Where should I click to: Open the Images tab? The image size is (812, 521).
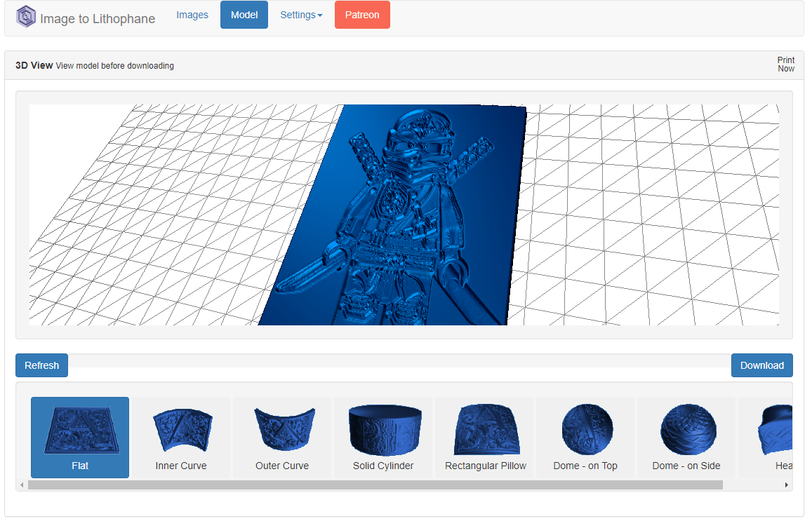[192, 15]
